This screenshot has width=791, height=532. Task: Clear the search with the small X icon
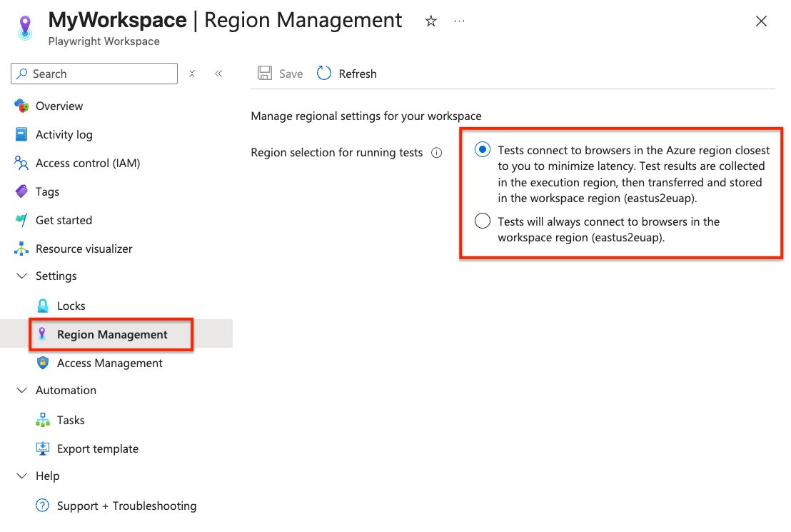pyautogui.click(x=192, y=74)
